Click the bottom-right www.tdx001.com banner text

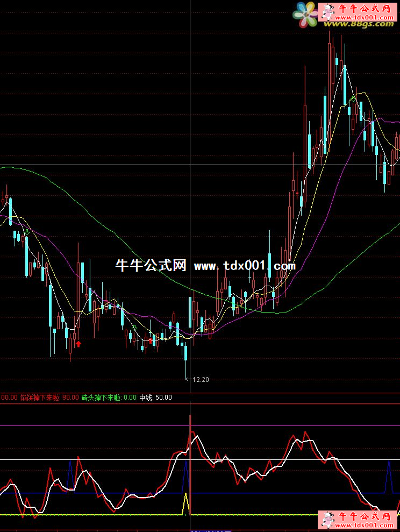(366, 524)
